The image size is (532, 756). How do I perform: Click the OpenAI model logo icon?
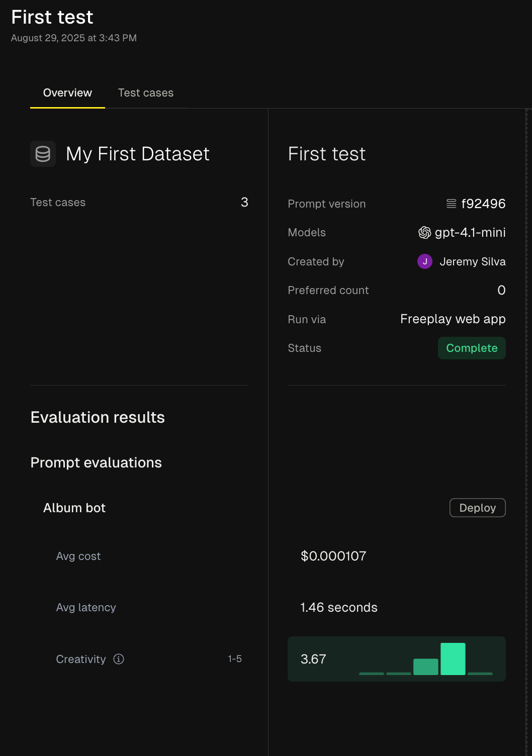[424, 232]
